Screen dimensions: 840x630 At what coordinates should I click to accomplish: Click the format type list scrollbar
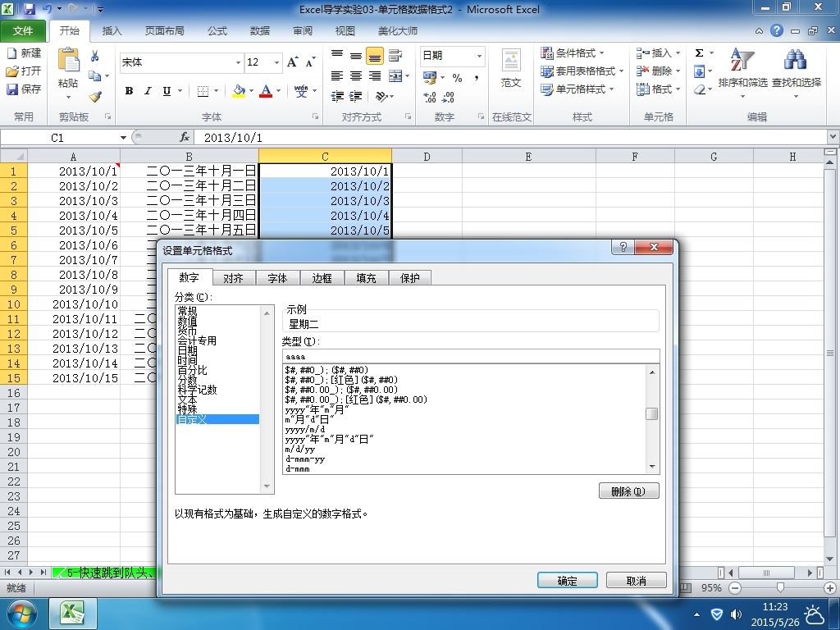(652, 419)
